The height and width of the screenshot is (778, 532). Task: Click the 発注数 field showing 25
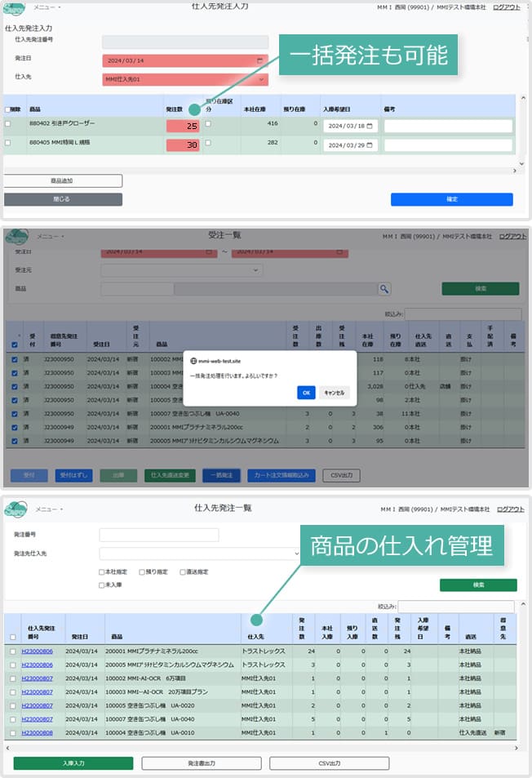pos(183,126)
